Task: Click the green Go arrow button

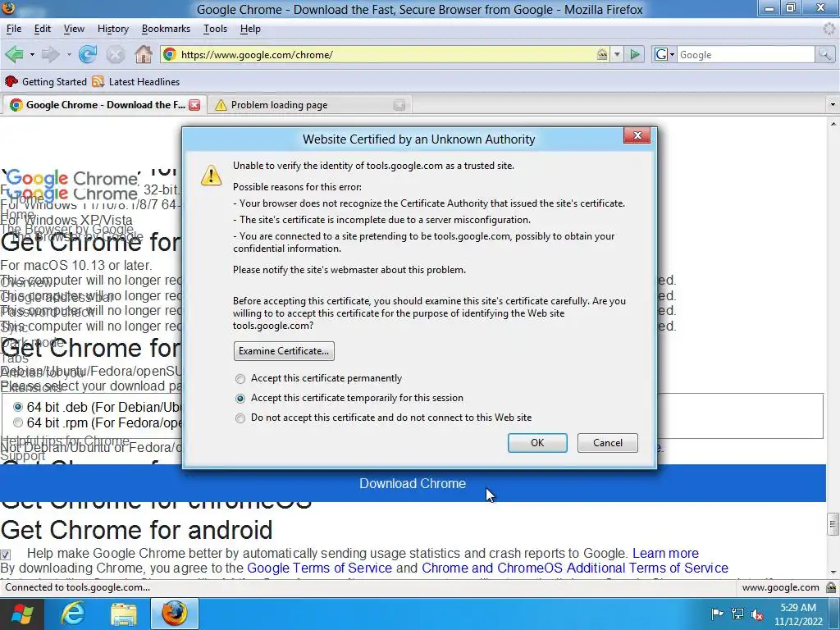Action: coord(635,54)
